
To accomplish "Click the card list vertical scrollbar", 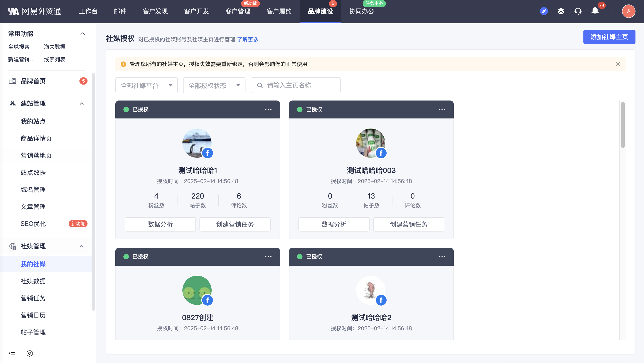I will coord(622,125).
